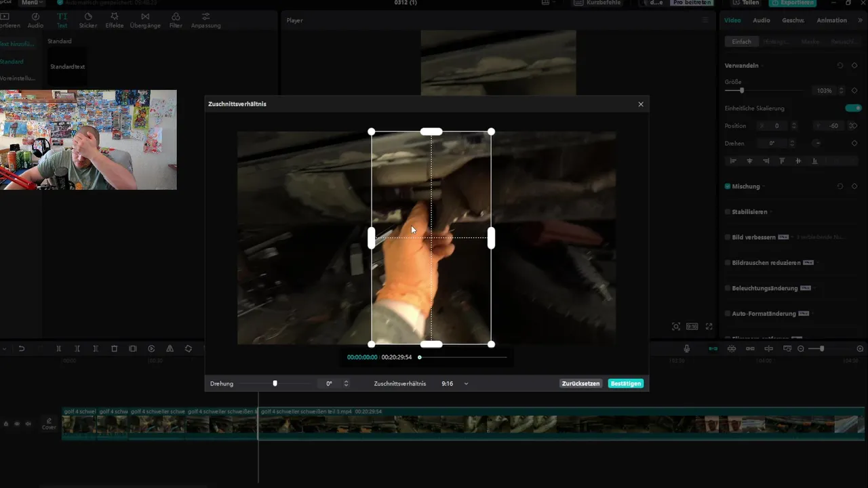Click the Zurücksetzen button
Viewport: 868px width, 488px height.
click(581, 384)
